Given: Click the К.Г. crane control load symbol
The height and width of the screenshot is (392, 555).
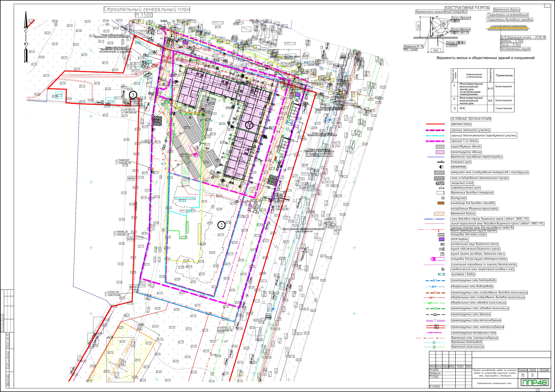Looking at the screenshot, I should [442, 244].
